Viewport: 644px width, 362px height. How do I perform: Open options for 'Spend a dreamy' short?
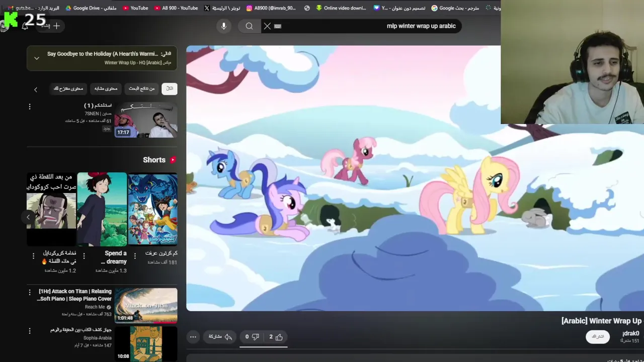click(84, 256)
